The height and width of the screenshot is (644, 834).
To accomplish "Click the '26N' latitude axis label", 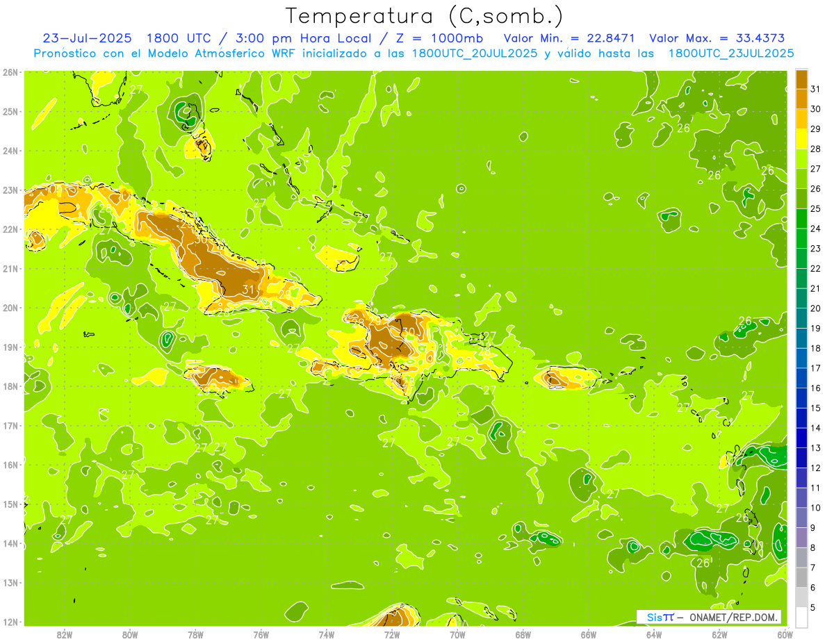I will click(10, 72).
